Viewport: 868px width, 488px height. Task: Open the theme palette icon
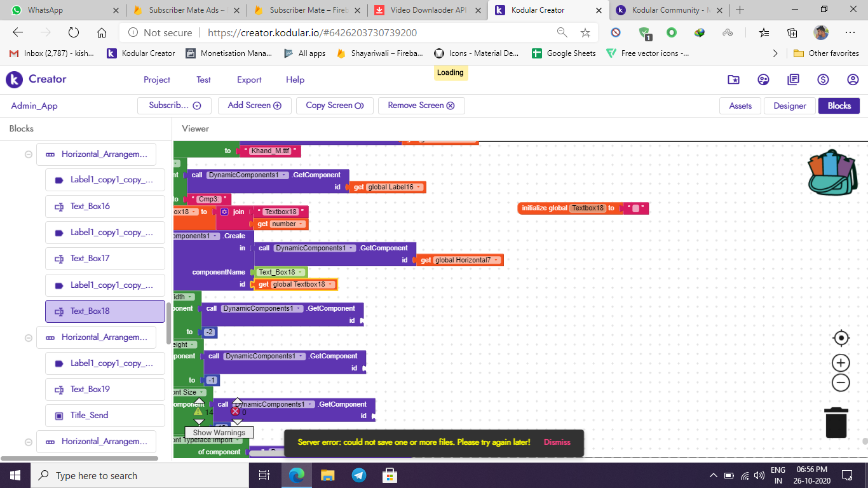(x=763, y=79)
